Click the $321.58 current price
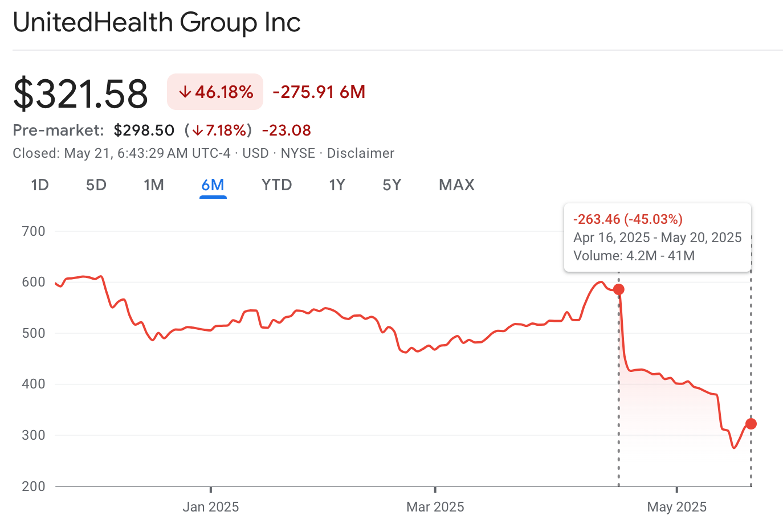Image resolution: width=783 pixels, height=532 pixels. coord(80,94)
